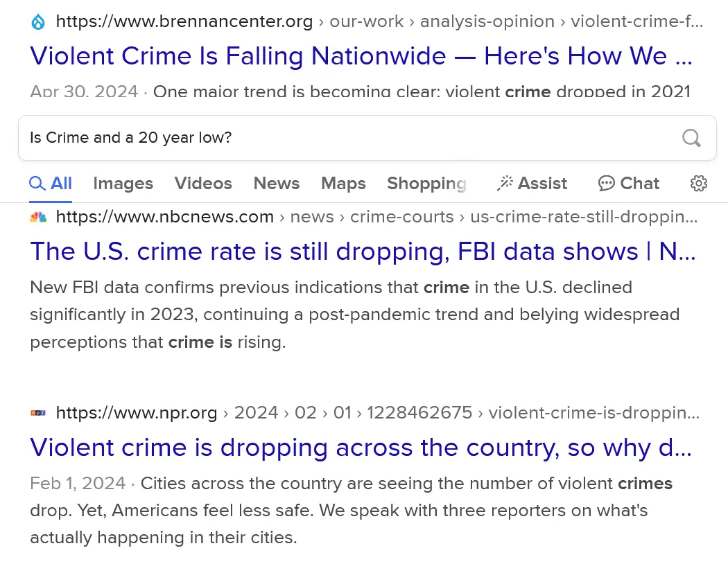Viewport: 728px width, 564px height.
Task: Open the Maps results tab
Action: [343, 184]
